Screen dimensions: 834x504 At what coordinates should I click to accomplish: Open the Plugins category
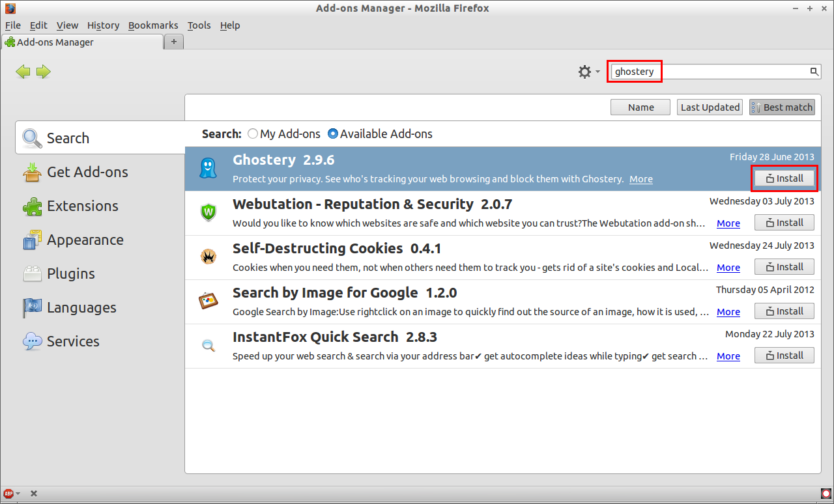[x=100, y=273]
